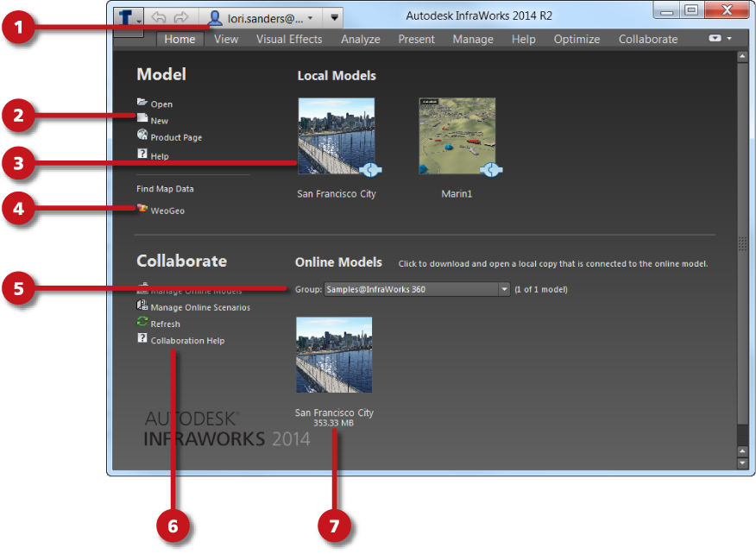Open the Help ribbon tab
This screenshot has width=756, height=554.
point(524,39)
